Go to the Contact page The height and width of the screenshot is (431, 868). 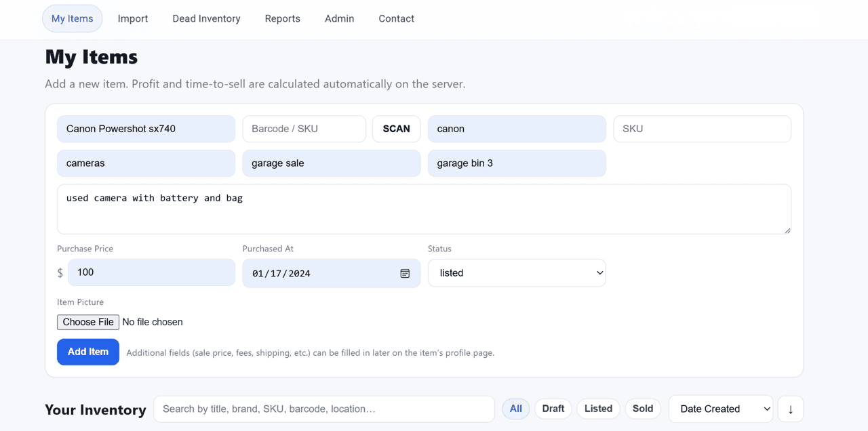pos(396,18)
